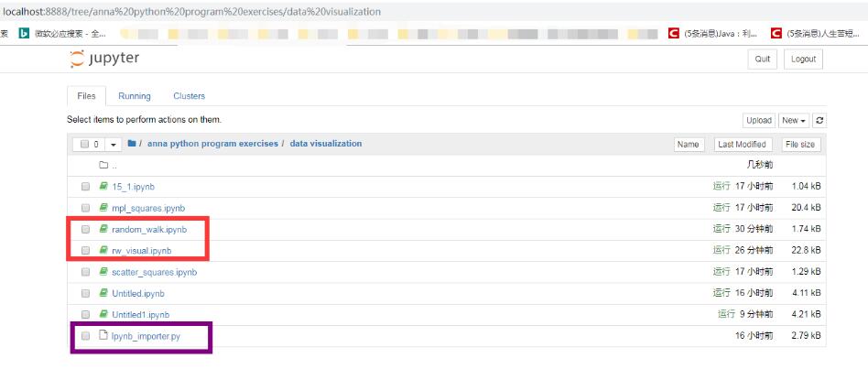
Task: Click the Logout button
Action: [803, 60]
